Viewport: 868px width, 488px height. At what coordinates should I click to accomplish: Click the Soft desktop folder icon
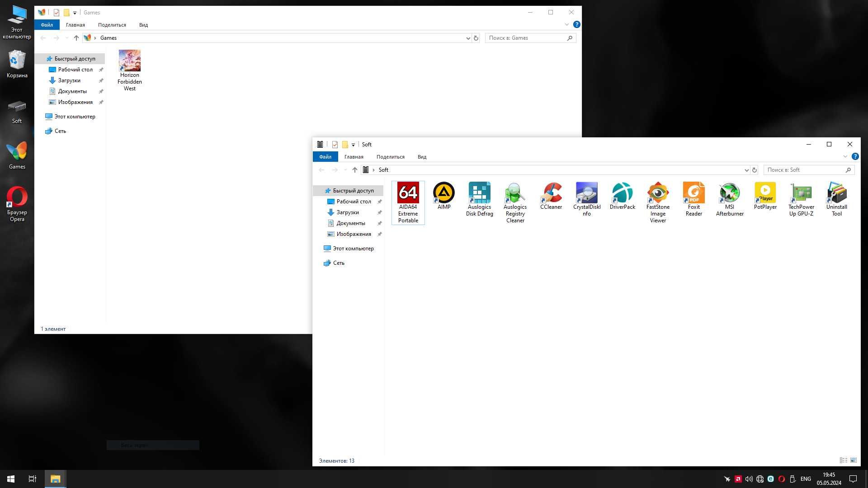(17, 112)
